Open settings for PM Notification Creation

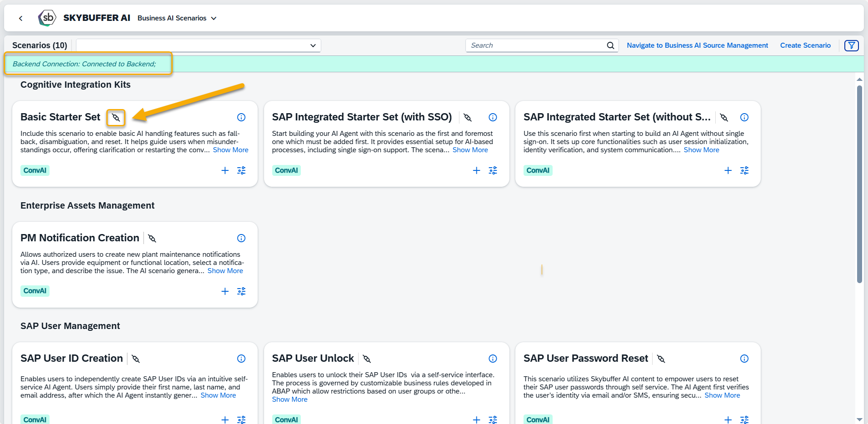(241, 291)
